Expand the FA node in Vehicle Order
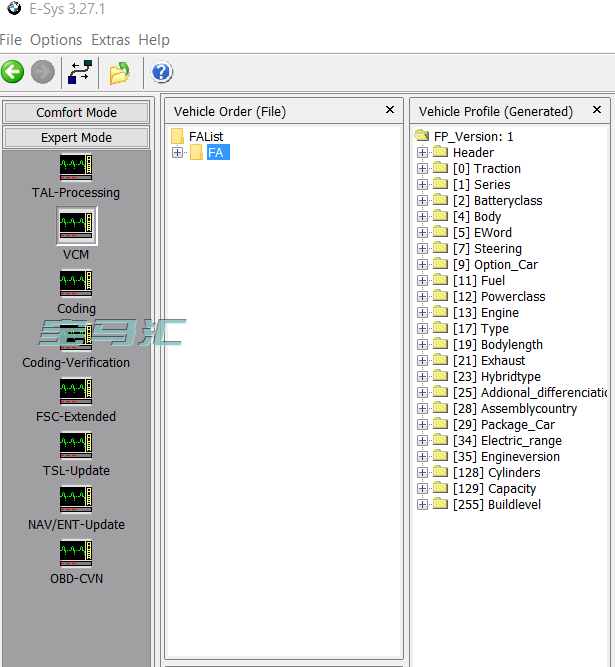Viewport: 615px width, 667px height. point(178,152)
